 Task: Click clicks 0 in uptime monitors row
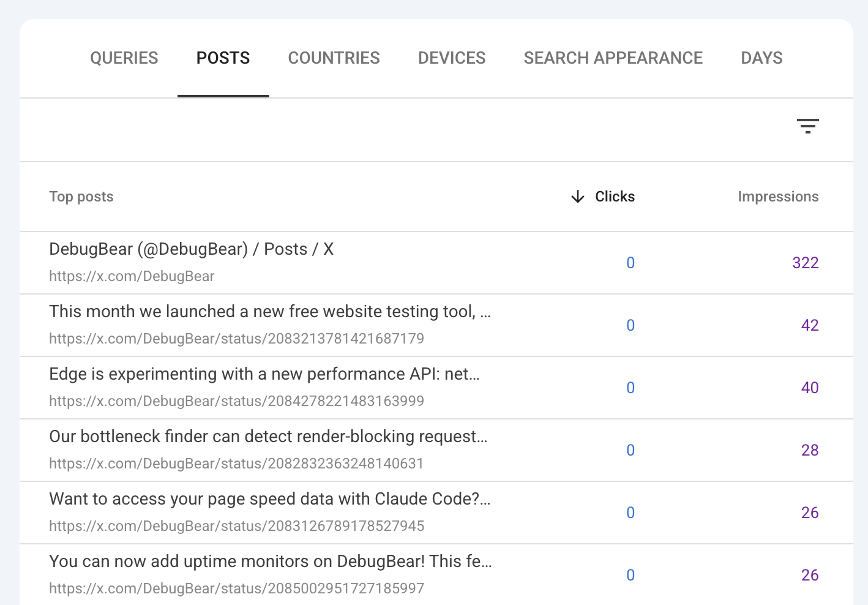pos(630,575)
